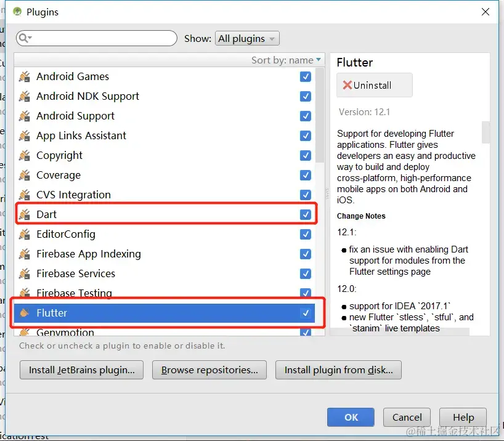Image resolution: width=504 pixels, height=441 pixels.
Task: Click the Cancel button
Action: tap(407, 417)
